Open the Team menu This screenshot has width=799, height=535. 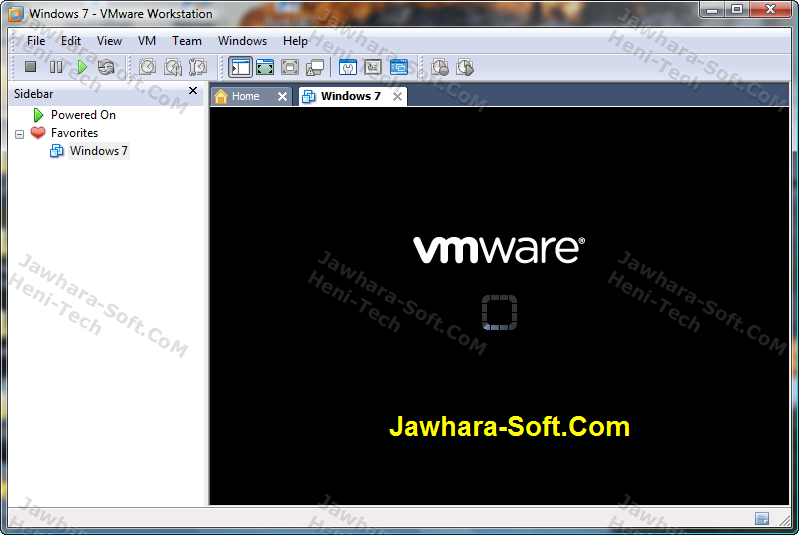pos(187,41)
